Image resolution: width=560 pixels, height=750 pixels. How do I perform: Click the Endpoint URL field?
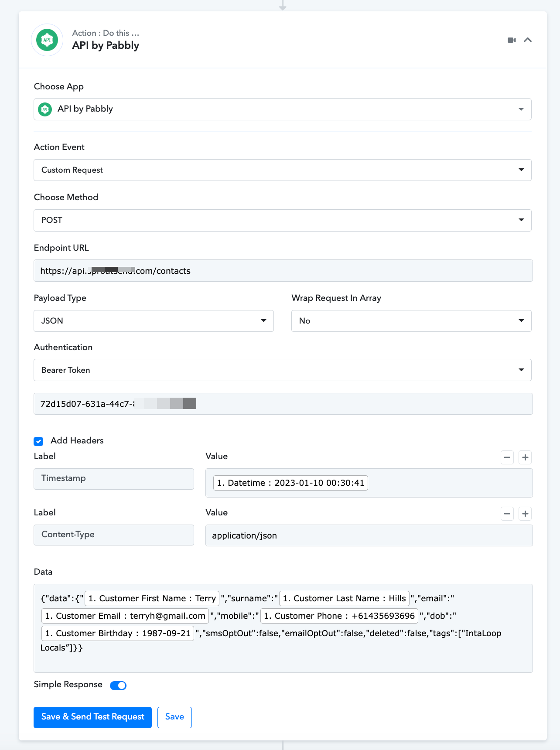coord(283,271)
